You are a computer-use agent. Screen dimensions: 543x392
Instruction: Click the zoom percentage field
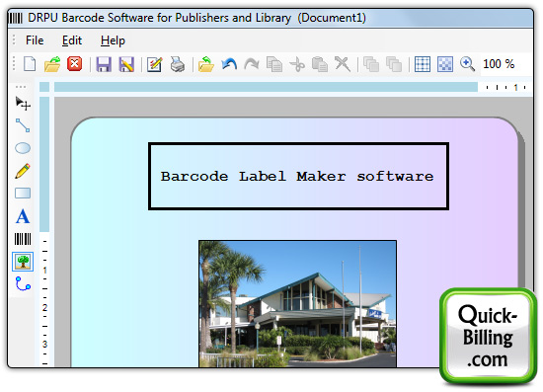click(499, 64)
